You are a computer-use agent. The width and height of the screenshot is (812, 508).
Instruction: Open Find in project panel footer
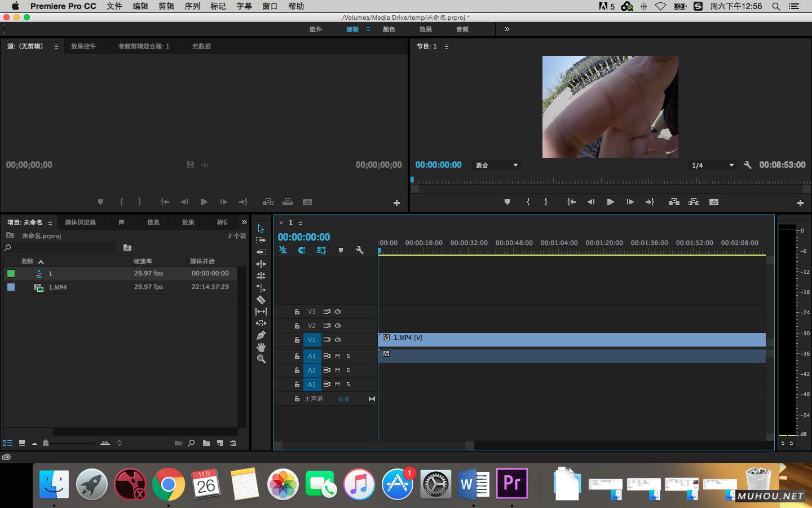pyautogui.click(x=192, y=443)
